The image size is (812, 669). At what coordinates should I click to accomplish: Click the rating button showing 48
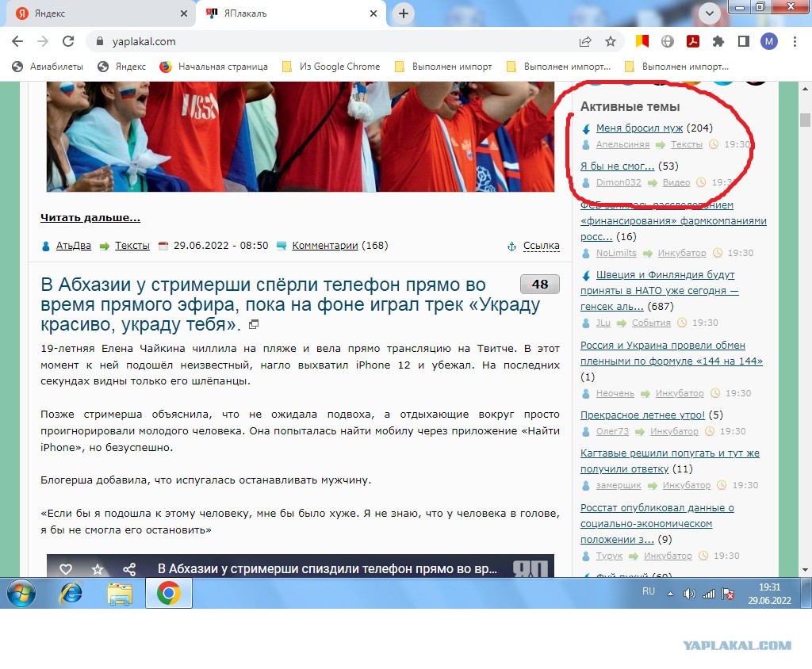[539, 285]
